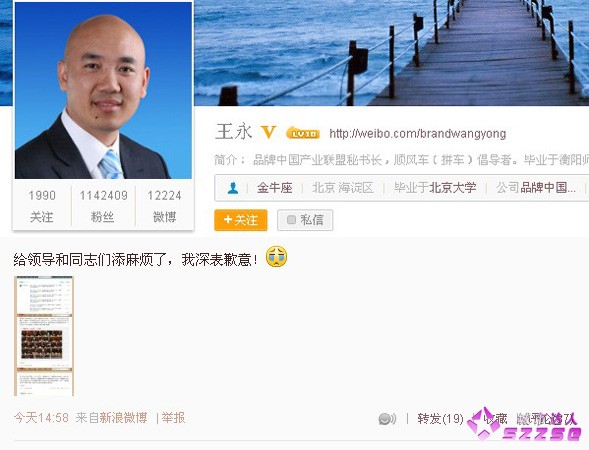The height and width of the screenshot is (450, 589).
Task: Expand the truncated 品牌中国... company entry
Action: click(548, 187)
